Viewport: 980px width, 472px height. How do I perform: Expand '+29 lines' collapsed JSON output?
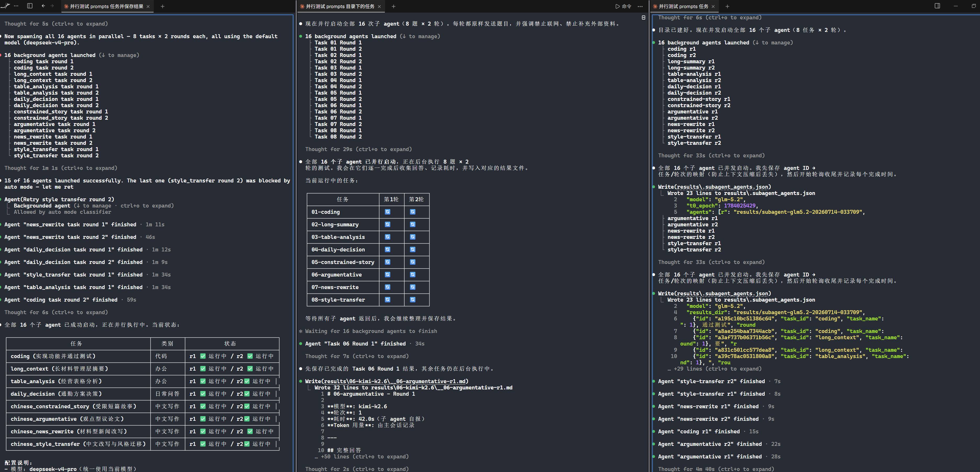(714, 369)
